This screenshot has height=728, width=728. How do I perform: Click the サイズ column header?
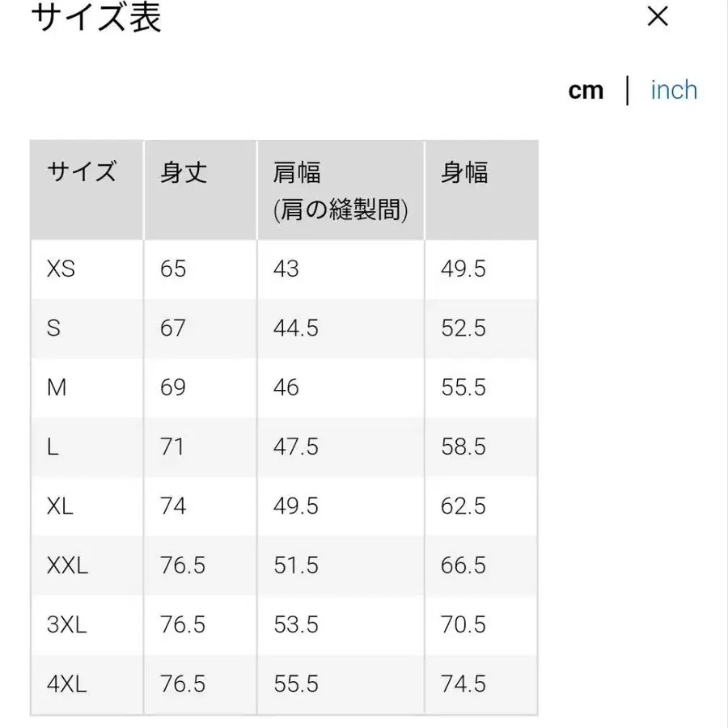point(82,172)
